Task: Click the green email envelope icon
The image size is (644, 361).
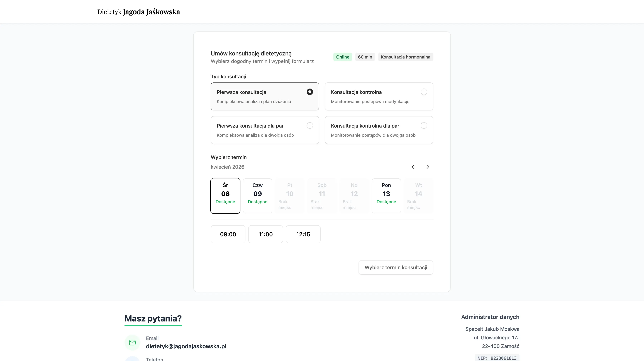Action: (132, 343)
